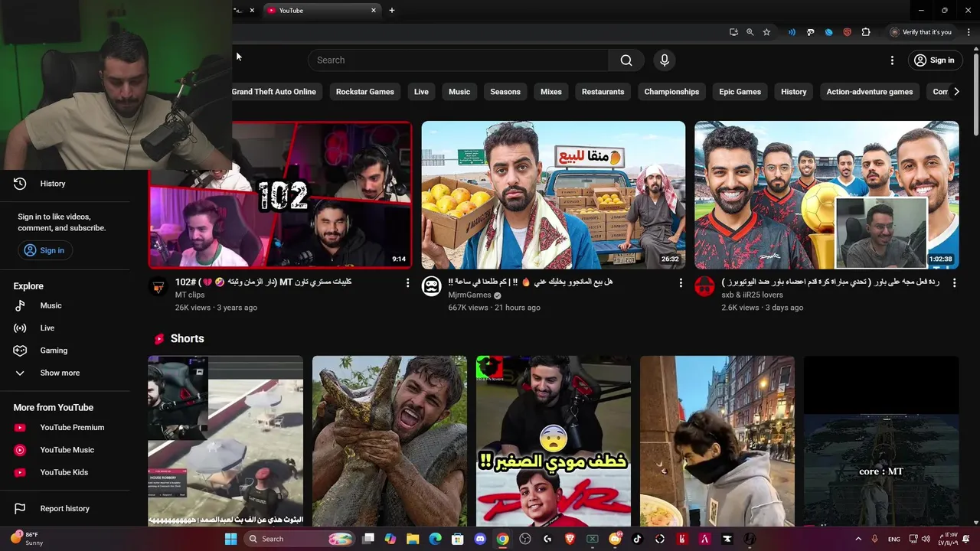The height and width of the screenshot is (551, 980).
Task: Play the 102 MT clips video thumbnail
Action: click(x=280, y=194)
